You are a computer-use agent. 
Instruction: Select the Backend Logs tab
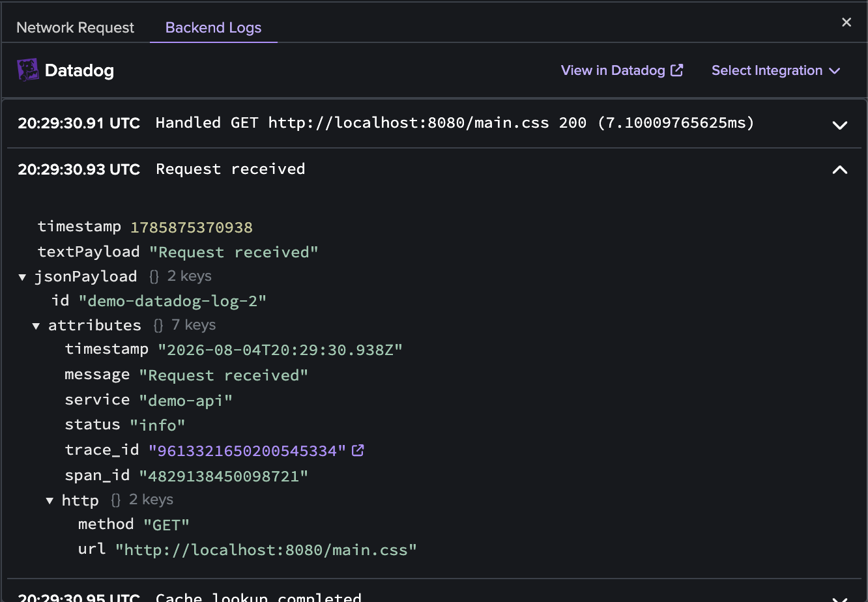click(x=213, y=27)
